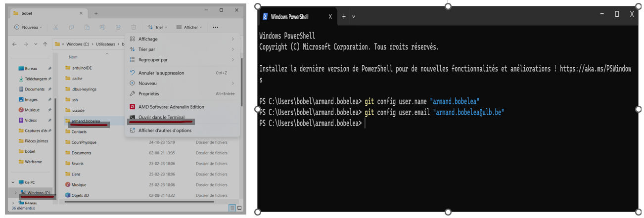Close the bobel Explorer tab
The height and width of the screenshot is (218, 644).
[80, 13]
